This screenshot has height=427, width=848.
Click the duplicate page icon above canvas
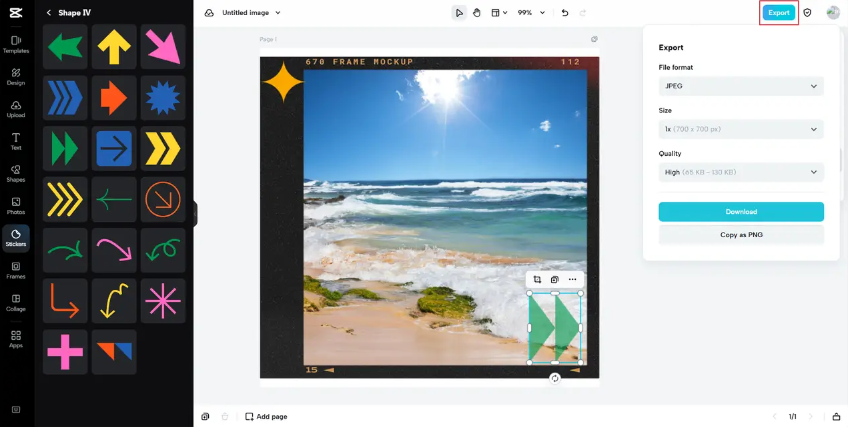pos(594,39)
